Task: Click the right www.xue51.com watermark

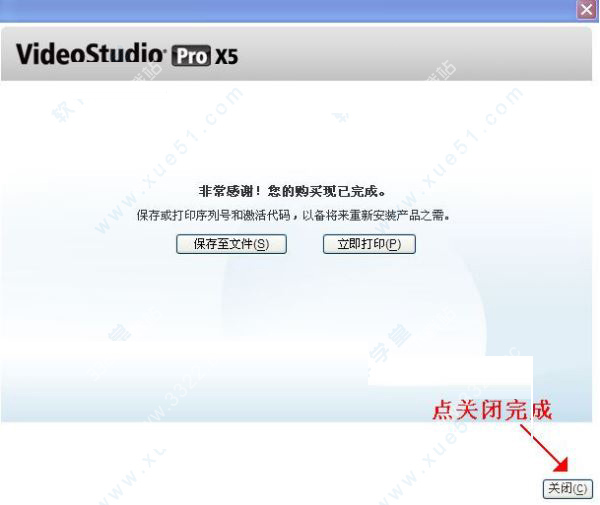Action: pos(452,161)
